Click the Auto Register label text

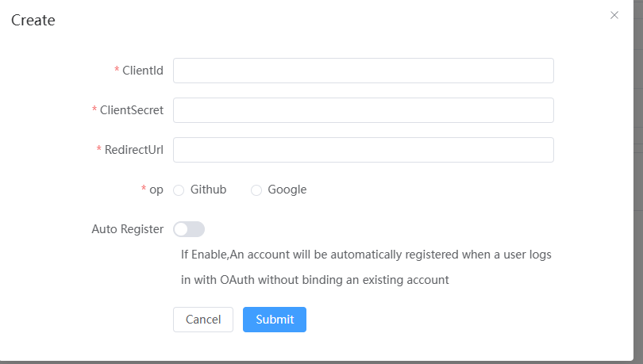point(128,229)
